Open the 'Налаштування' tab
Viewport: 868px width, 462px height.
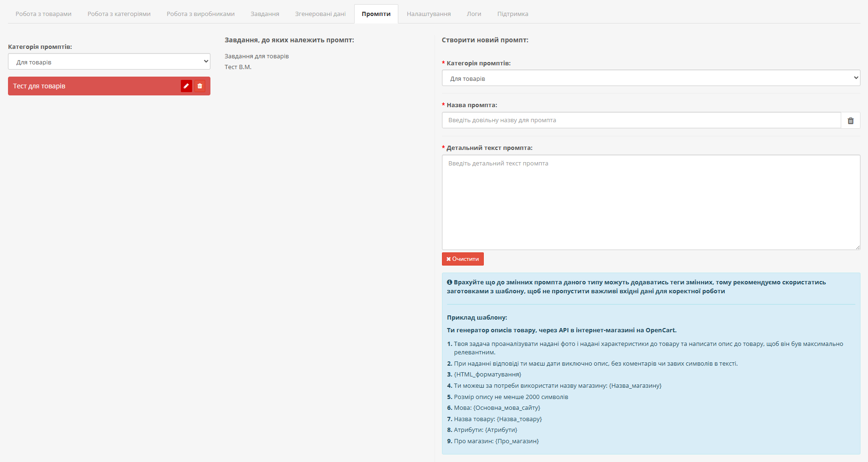click(428, 14)
